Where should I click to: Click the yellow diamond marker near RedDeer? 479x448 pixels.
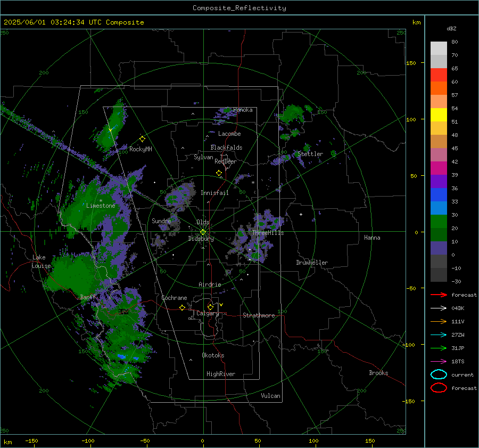219,173
